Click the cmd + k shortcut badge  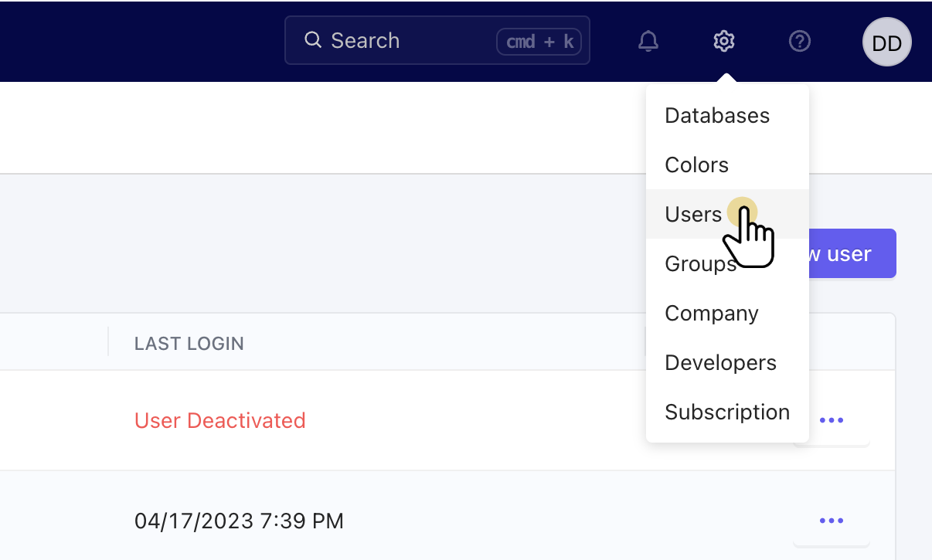(539, 41)
